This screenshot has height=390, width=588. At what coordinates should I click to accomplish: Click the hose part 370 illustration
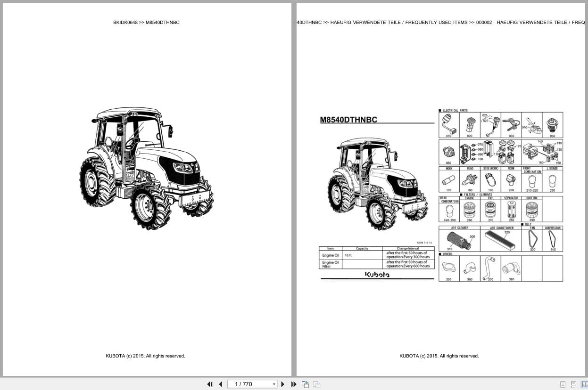490,268
